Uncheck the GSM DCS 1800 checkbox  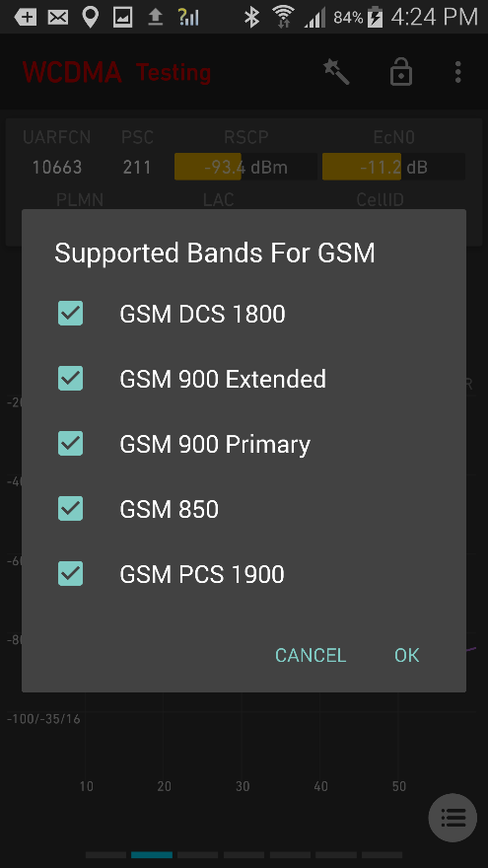pos(70,314)
